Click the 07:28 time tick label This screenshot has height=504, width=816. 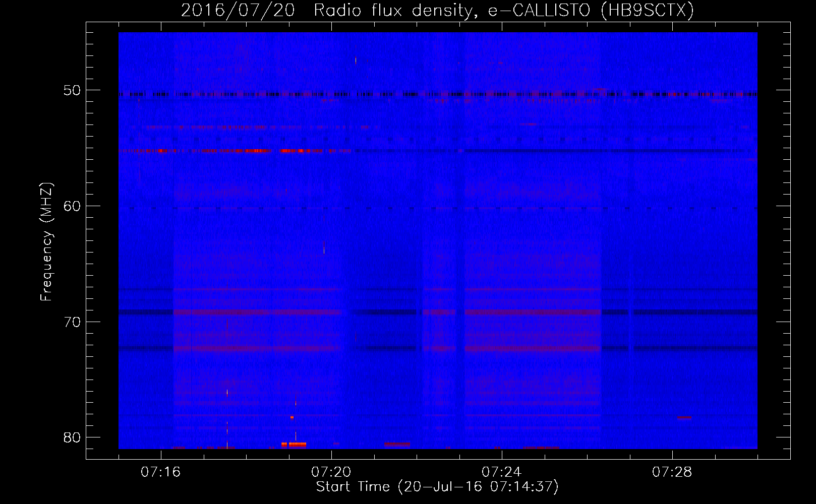(x=672, y=472)
